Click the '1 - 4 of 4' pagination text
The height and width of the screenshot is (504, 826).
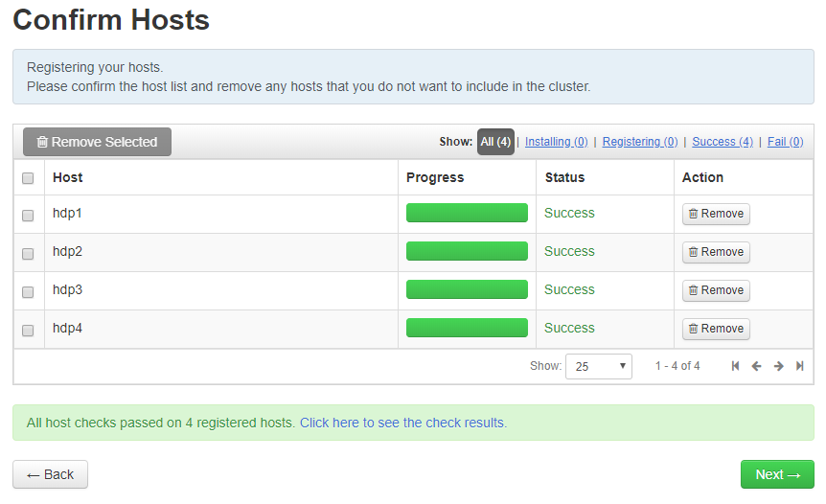coord(677,366)
